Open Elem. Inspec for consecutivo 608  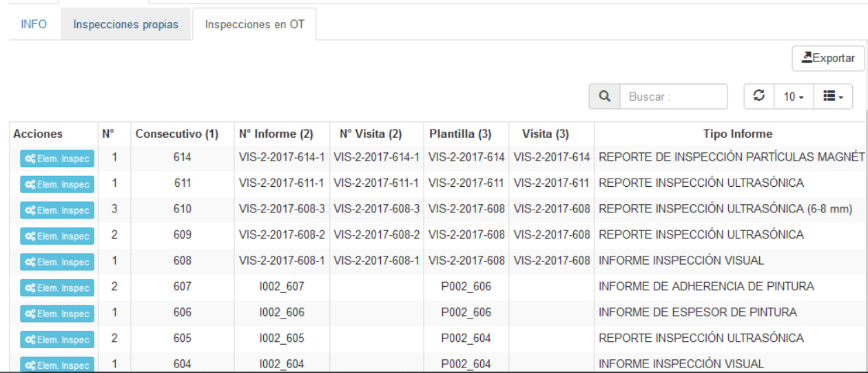(57, 262)
